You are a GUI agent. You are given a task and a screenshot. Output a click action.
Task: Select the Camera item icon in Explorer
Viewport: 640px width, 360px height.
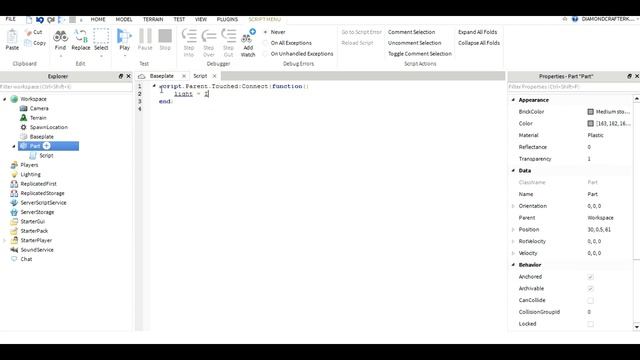point(23,108)
